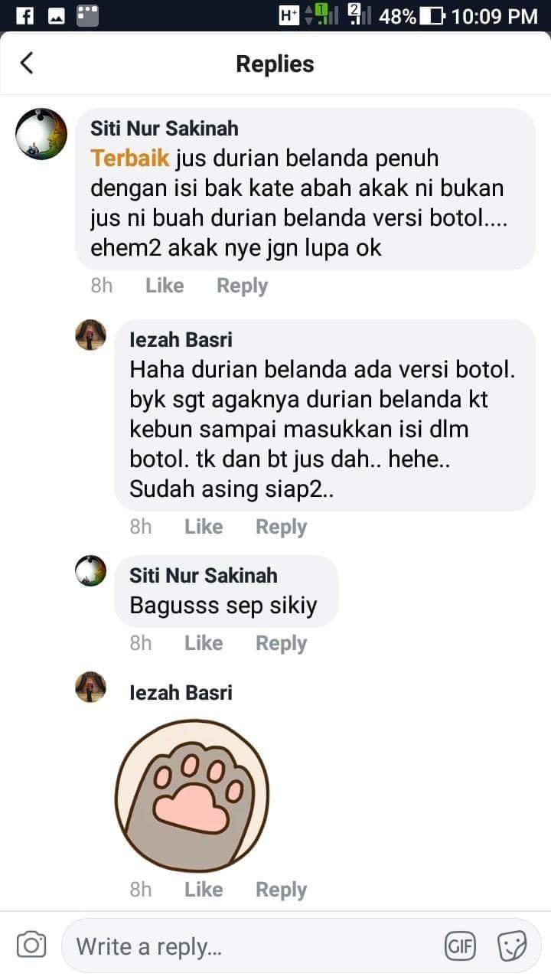Open the sticker picker icon
Viewport: 551px width, 980px height.
click(x=512, y=946)
